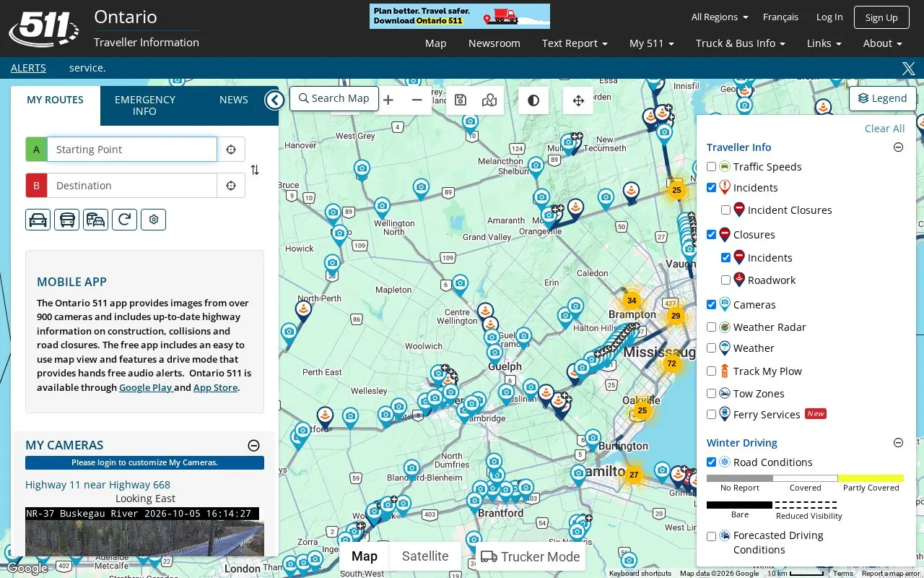Click the save map view icon
The image size is (924, 578).
click(x=461, y=100)
